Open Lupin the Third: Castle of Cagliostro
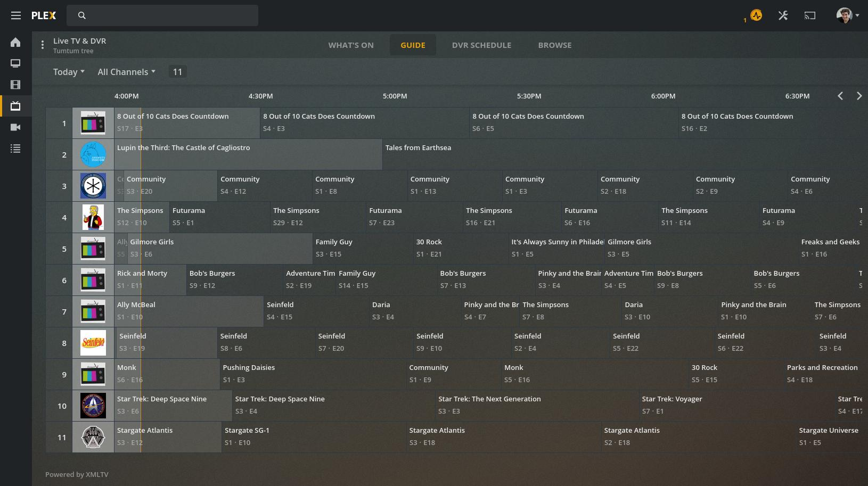 pyautogui.click(x=249, y=154)
